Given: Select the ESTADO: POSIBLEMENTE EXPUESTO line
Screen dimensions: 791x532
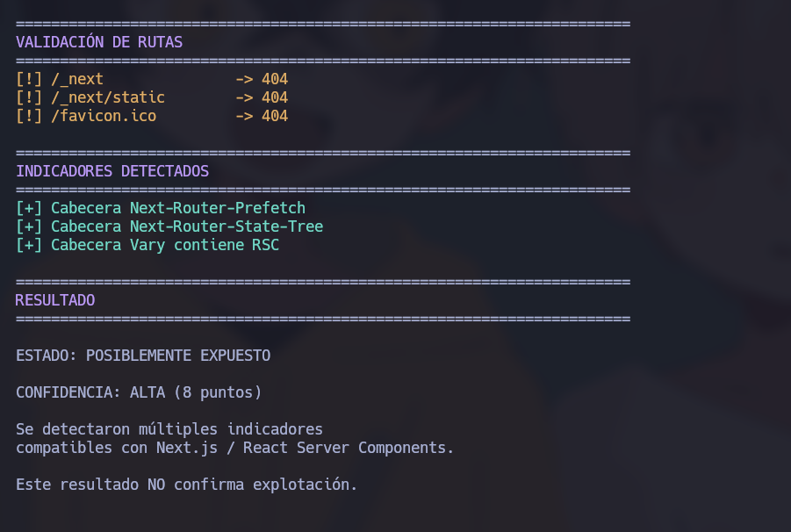Looking at the screenshot, I should pyautogui.click(x=143, y=356).
